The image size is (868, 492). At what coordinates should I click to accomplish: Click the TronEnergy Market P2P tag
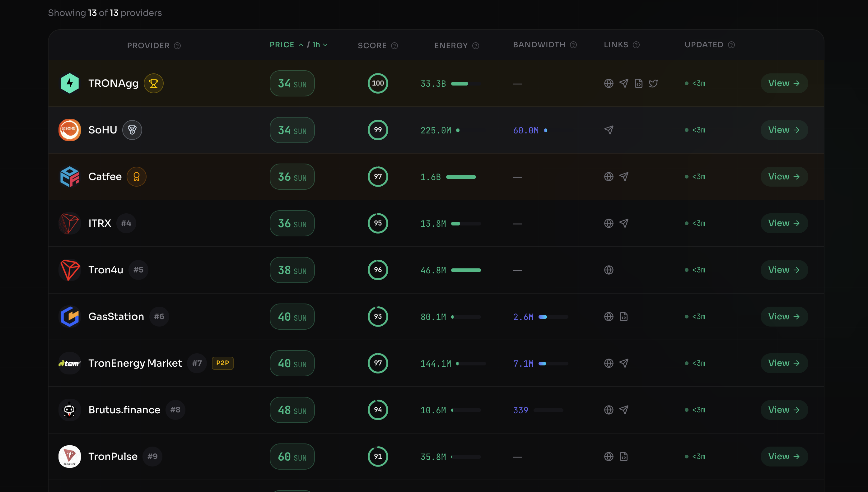pos(222,363)
